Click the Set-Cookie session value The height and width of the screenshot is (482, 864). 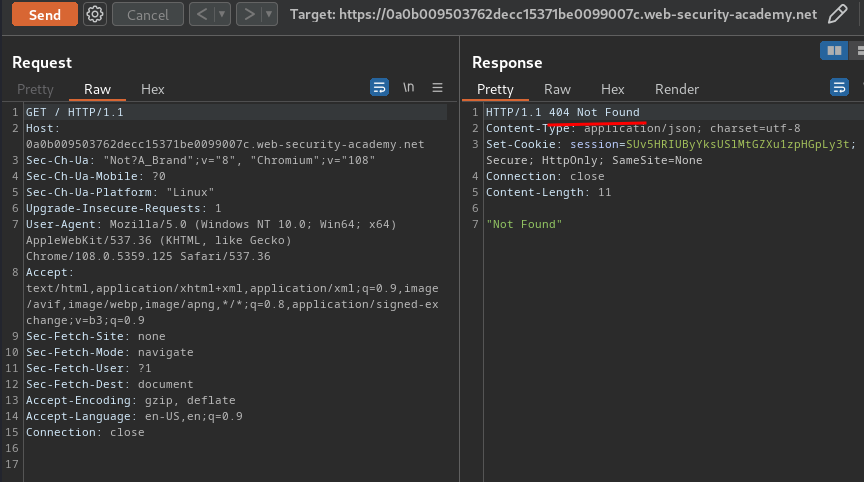(738, 144)
